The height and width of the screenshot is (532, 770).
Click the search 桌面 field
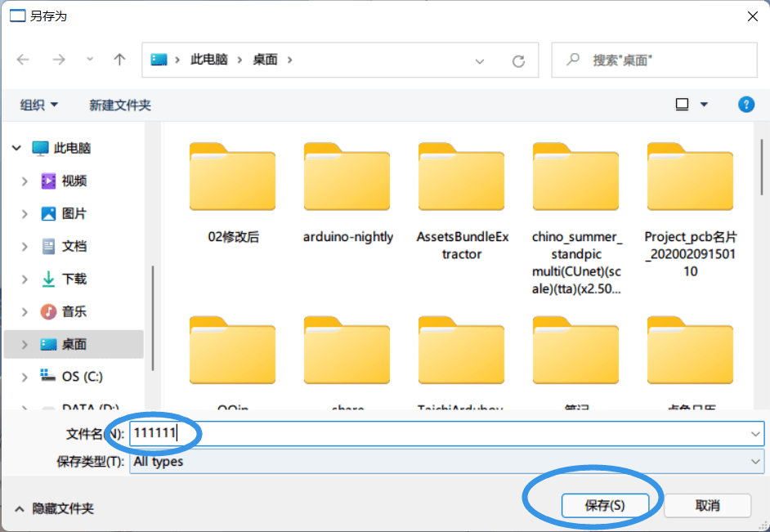click(654, 60)
